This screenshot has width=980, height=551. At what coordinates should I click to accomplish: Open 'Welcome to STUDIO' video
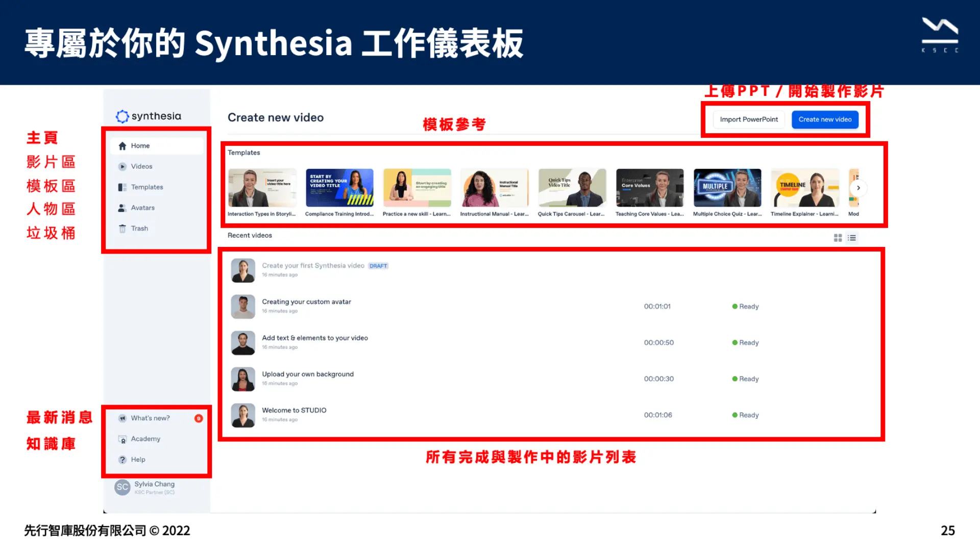(x=294, y=411)
